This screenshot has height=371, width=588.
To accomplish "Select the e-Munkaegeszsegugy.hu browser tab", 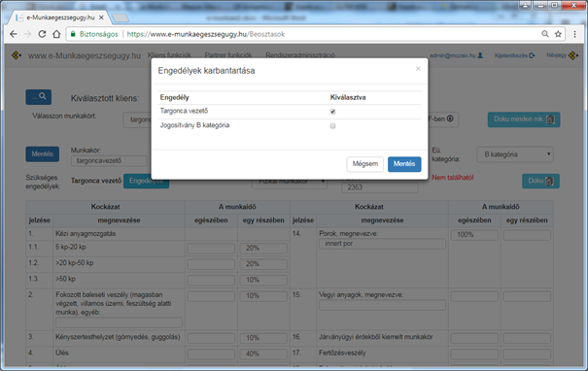I will (60, 17).
